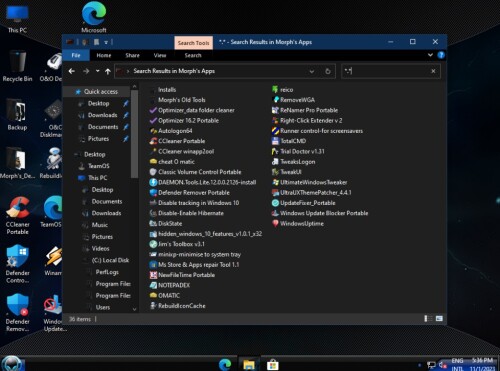
Task: Open (C:) Local Disk in tree
Action: 106,260
